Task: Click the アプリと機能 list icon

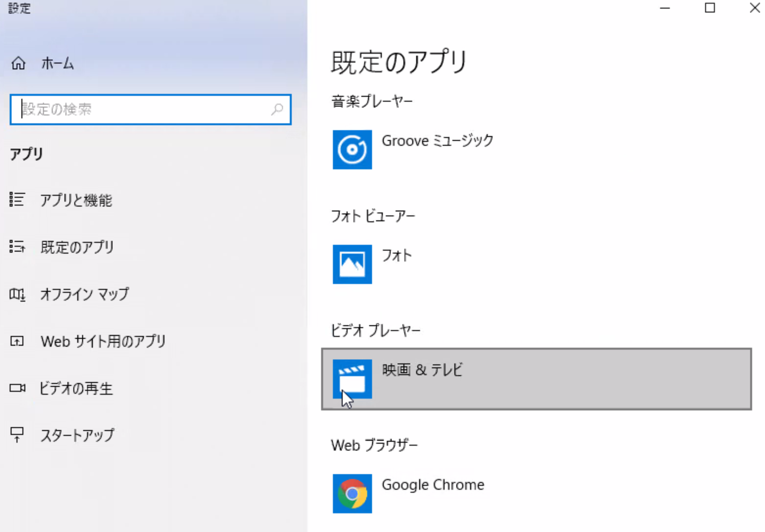Action: (17, 200)
